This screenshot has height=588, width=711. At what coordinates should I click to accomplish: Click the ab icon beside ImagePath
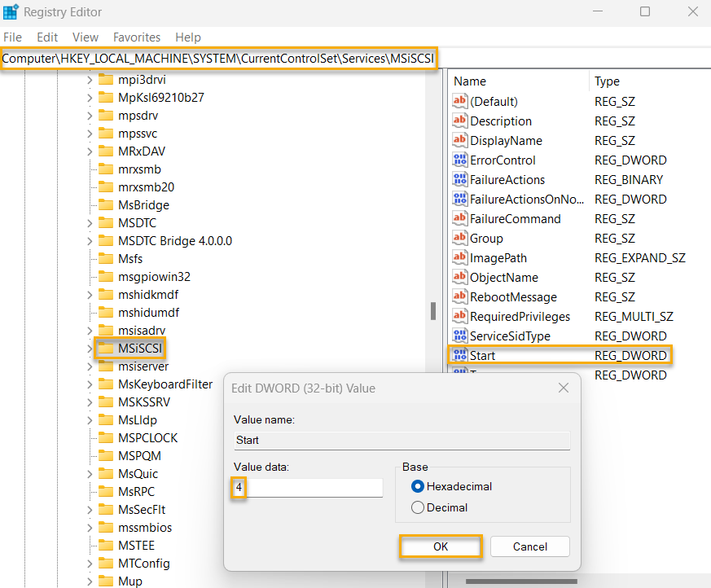(460, 257)
